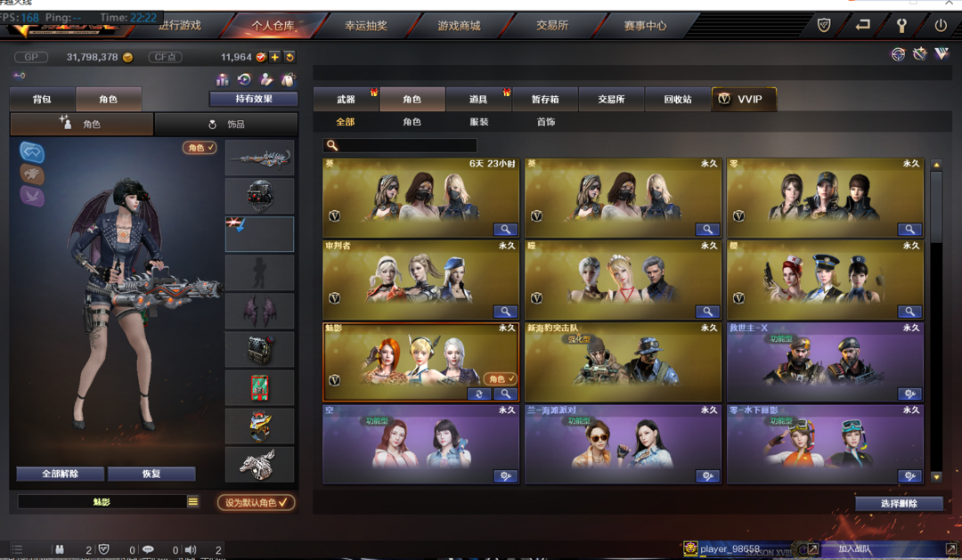Open the 暂存箱 tab

coord(545,100)
